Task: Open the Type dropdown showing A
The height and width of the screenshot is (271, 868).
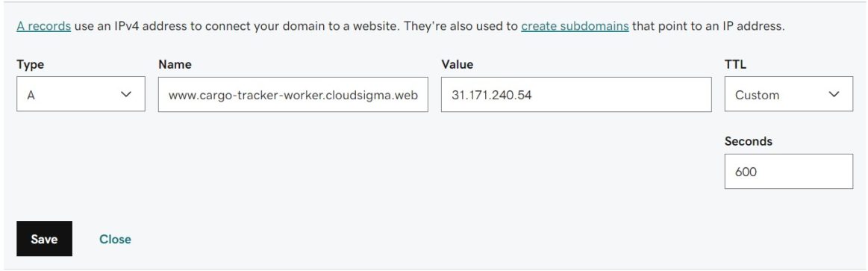Action: tap(81, 94)
